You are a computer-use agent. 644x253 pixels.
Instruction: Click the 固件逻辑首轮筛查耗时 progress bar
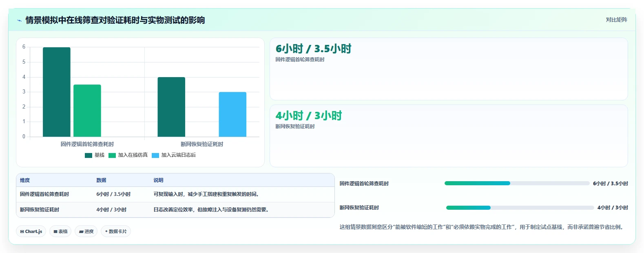coord(517,183)
